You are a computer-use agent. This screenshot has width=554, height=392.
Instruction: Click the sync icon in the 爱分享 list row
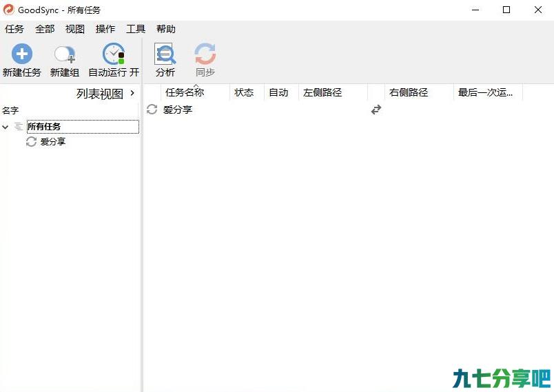point(152,110)
